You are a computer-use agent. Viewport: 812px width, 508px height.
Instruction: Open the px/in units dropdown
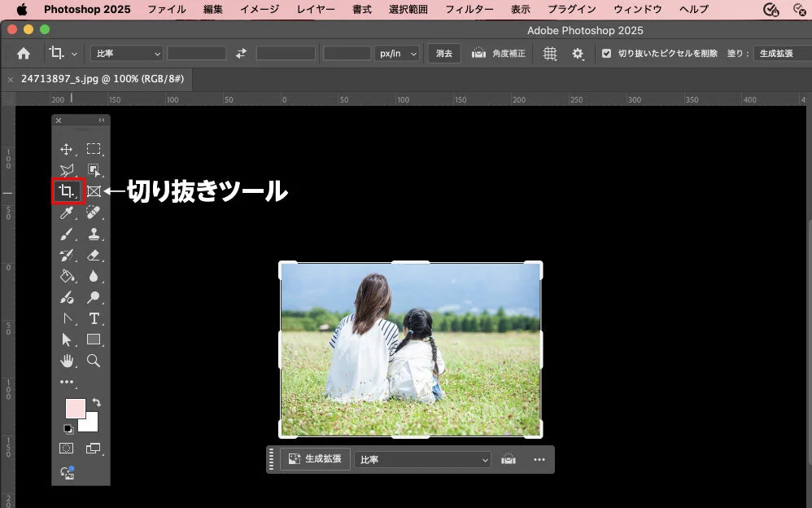pyautogui.click(x=397, y=54)
